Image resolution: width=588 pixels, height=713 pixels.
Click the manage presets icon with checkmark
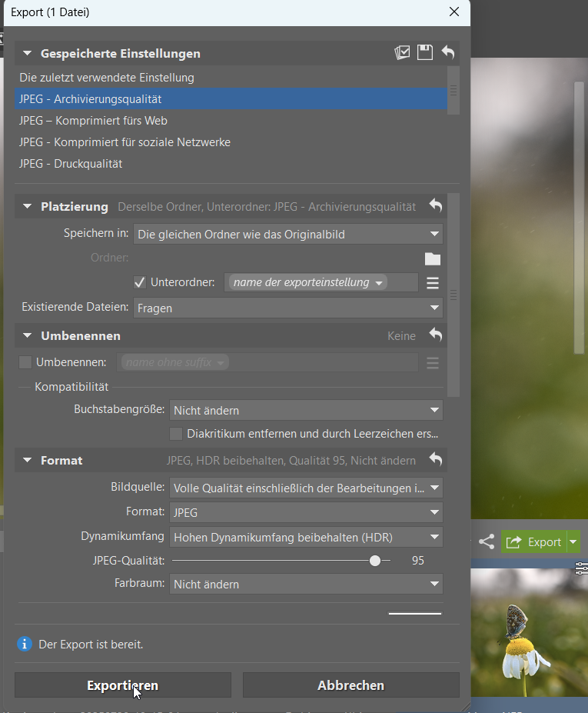click(402, 53)
